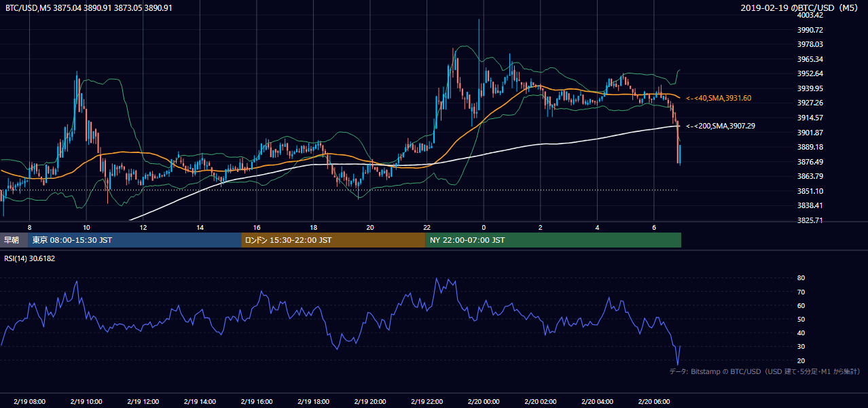
Task: Click the 2/19 10:00 bottom time label
Action: pos(86,402)
